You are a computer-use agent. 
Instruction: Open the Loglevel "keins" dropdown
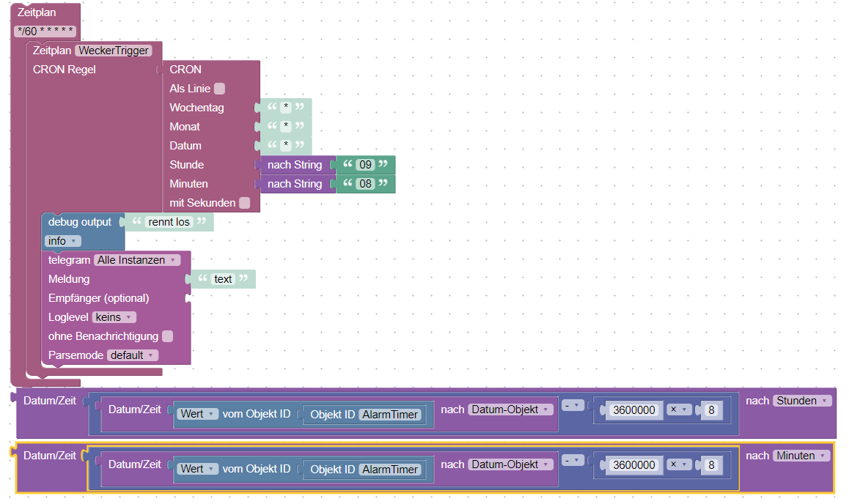[x=114, y=317]
